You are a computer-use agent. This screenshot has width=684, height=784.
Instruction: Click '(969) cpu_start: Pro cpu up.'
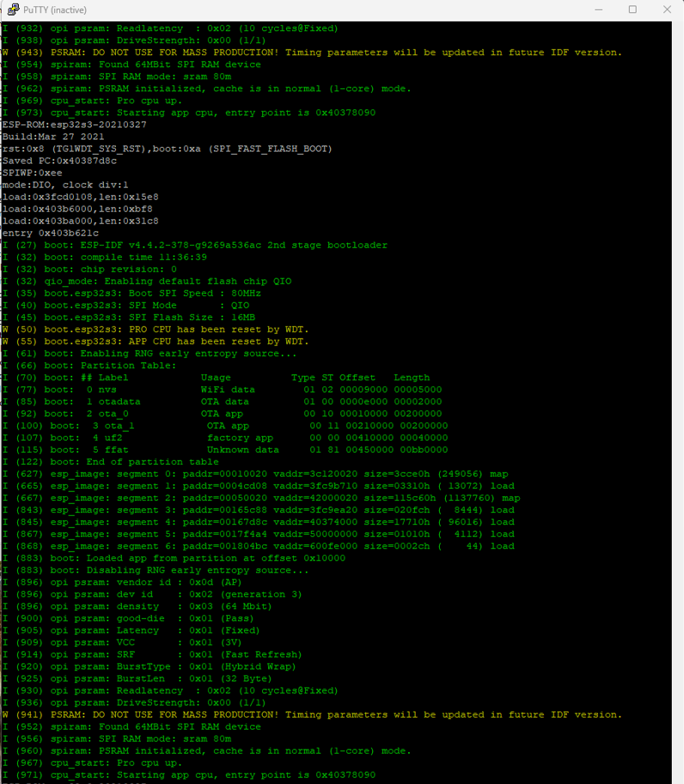(x=92, y=100)
